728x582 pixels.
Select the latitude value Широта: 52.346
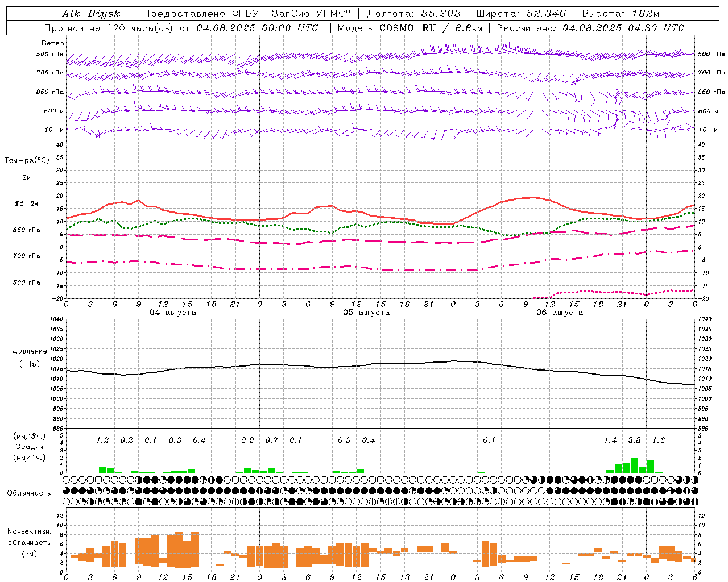tap(521, 14)
